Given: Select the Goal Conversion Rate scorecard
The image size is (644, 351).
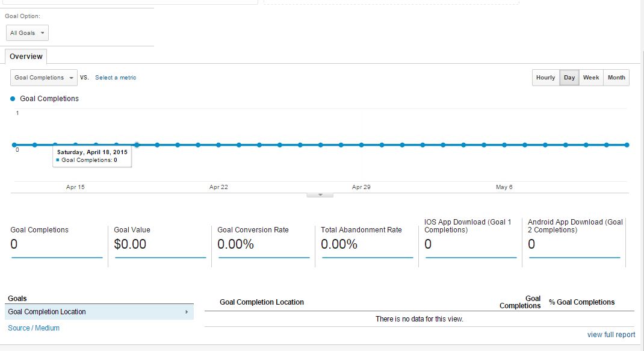Looking at the screenshot, I should [x=264, y=240].
